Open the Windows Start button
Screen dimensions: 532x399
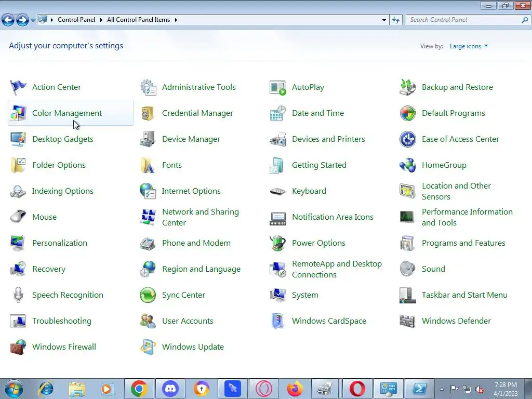point(14,389)
